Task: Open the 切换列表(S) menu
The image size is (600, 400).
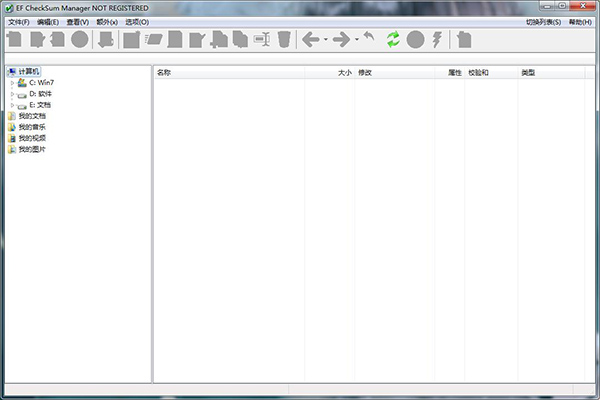Action: point(543,22)
